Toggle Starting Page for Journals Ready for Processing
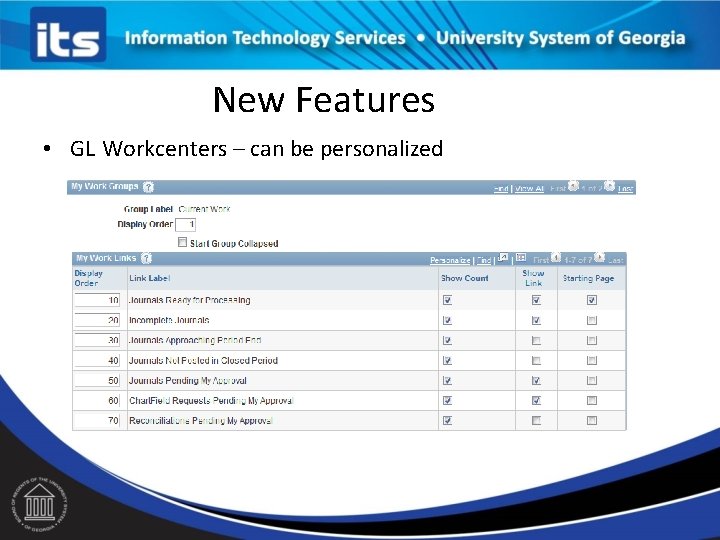Viewport: 720px width, 540px height. [592, 300]
